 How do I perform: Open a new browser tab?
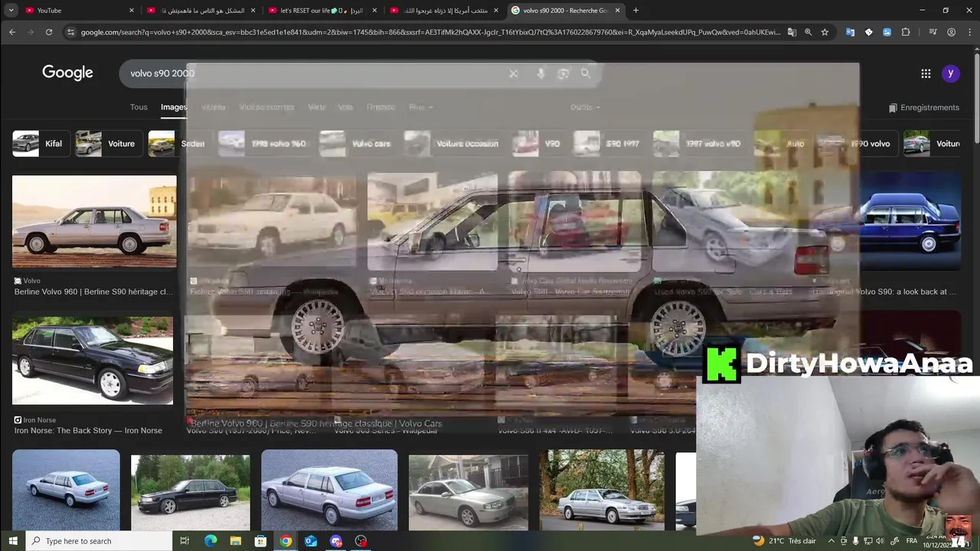[635, 10]
